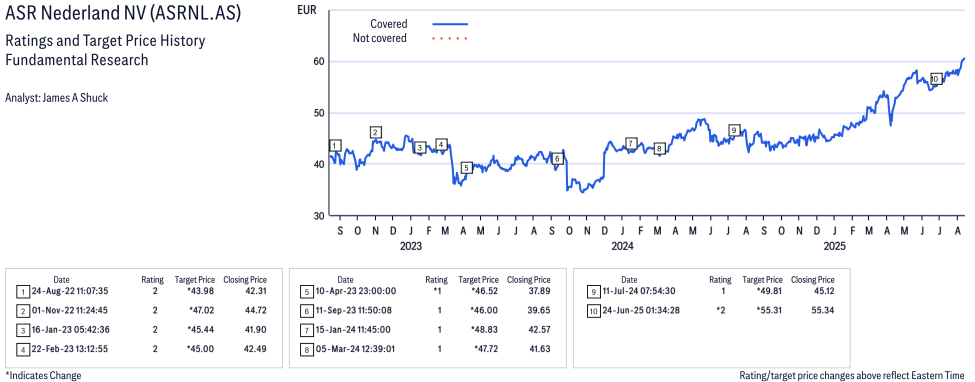Click the Fundamental Research subtitle
975x382 pixels.
pyautogui.click(x=76, y=60)
